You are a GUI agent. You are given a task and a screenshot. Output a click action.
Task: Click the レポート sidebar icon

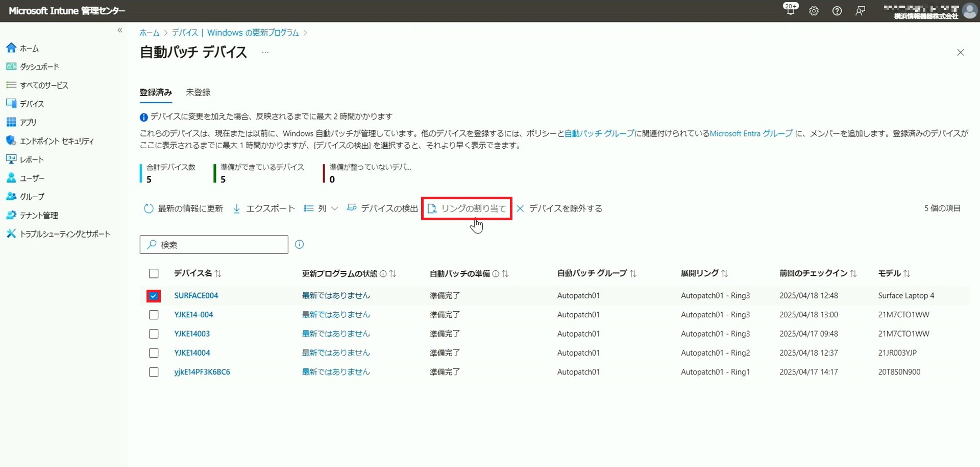(x=11, y=159)
